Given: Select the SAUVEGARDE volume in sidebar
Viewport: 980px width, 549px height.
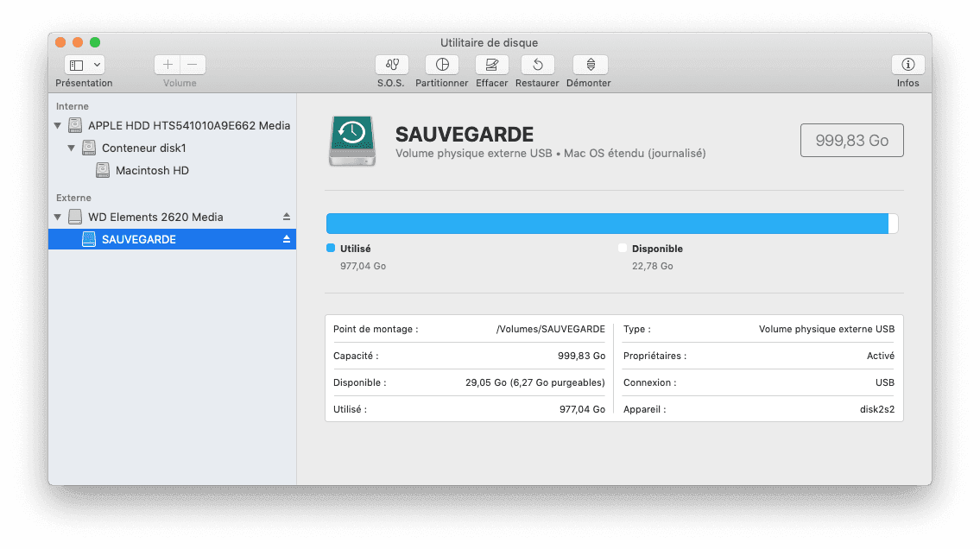Looking at the screenshot, I should [138, 239].
